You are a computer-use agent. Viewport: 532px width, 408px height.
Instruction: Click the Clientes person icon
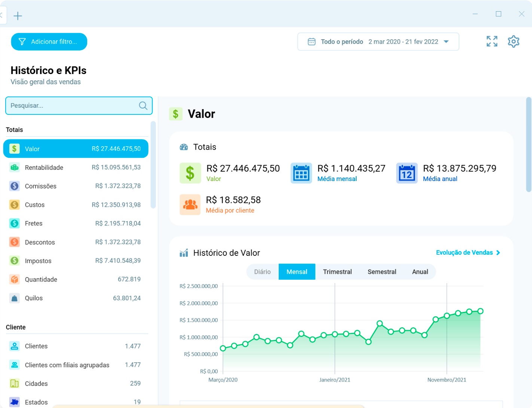(14, 346)
